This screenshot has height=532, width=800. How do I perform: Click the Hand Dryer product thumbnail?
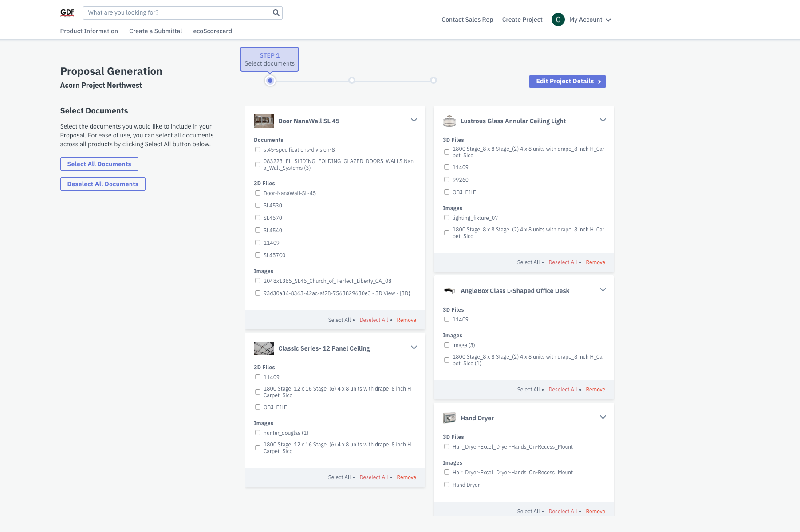(x=449, y=418)
